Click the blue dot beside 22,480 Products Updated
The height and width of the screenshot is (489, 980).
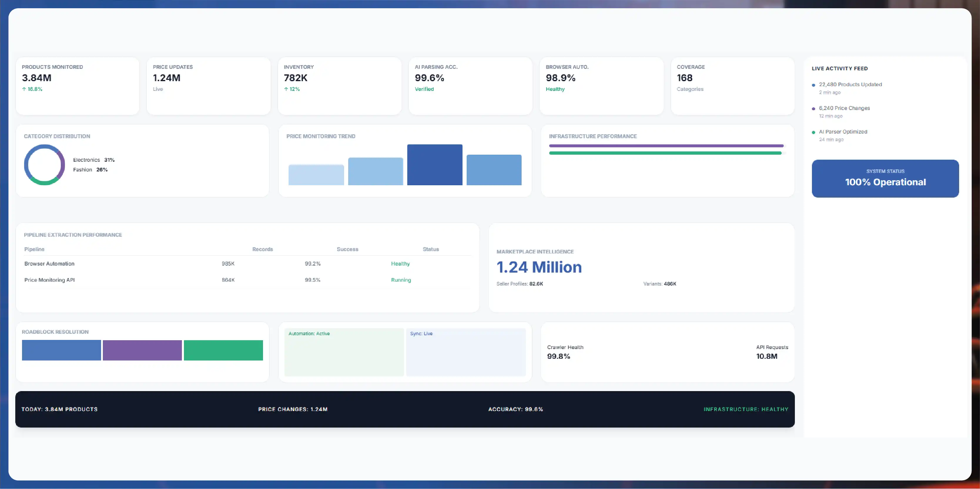[x=813, y=85]
